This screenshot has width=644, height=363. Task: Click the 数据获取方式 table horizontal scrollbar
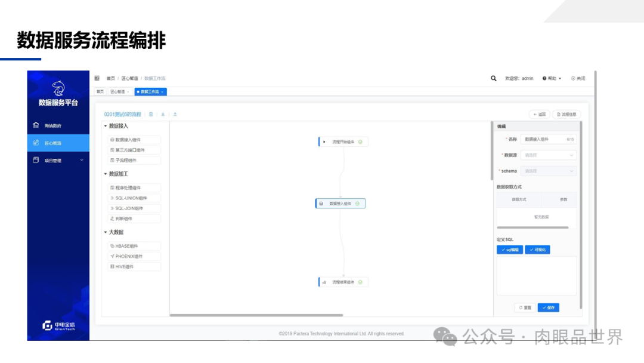[x=532, y=227]
